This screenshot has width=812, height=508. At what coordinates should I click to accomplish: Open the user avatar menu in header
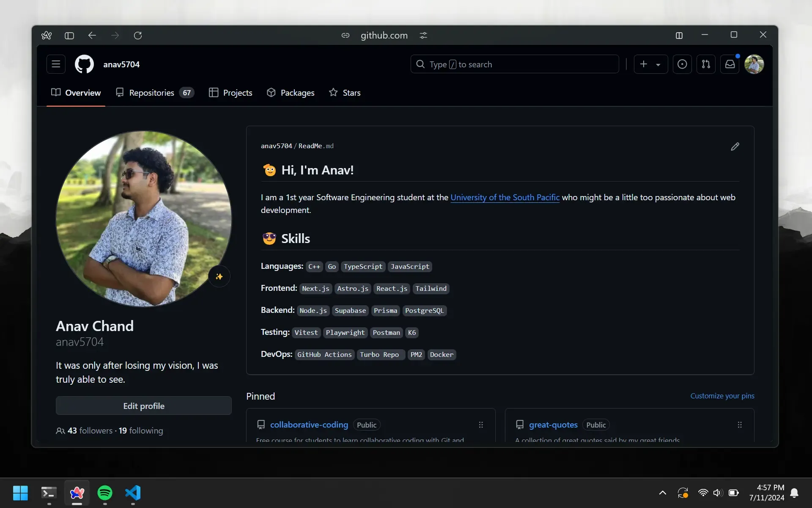coord(754,64)
